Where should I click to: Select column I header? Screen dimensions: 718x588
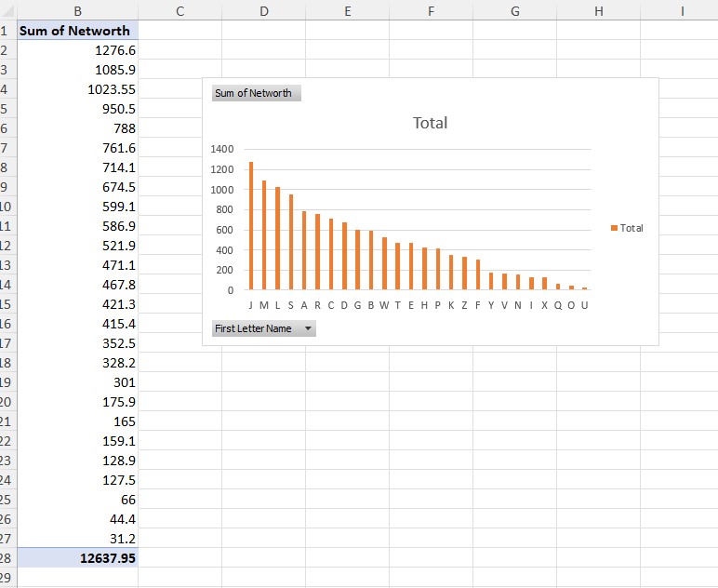(x=682, y=10)
